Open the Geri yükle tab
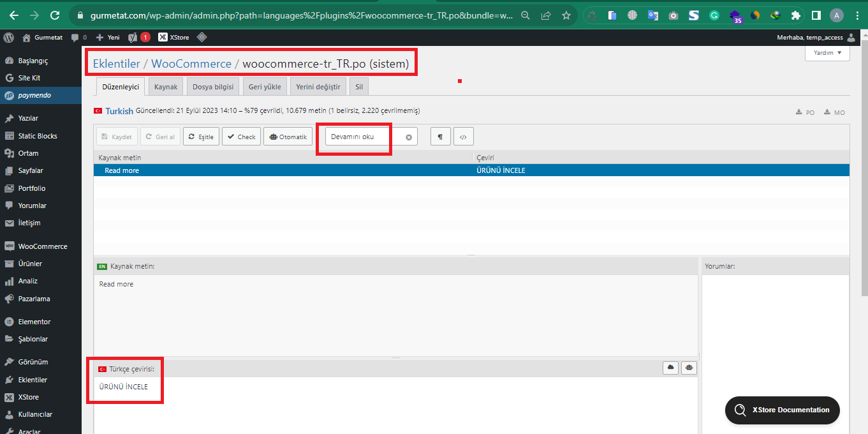This screenshot has width=868, height=434. pos(265,87)
